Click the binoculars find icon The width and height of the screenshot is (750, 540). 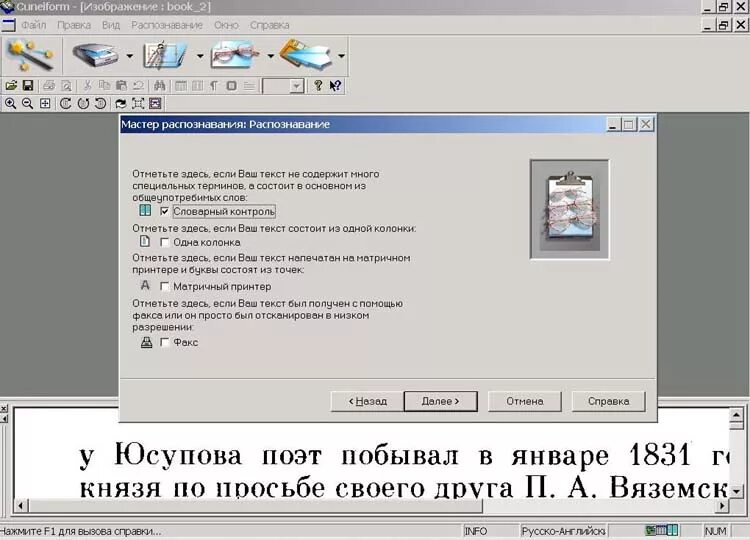[x=159, y=86]
